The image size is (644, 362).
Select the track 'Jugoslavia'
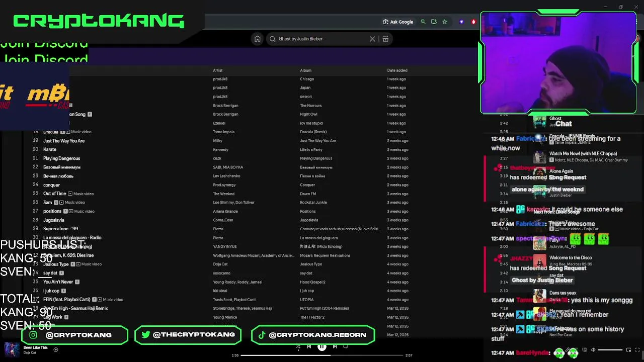tap(54, 220)
